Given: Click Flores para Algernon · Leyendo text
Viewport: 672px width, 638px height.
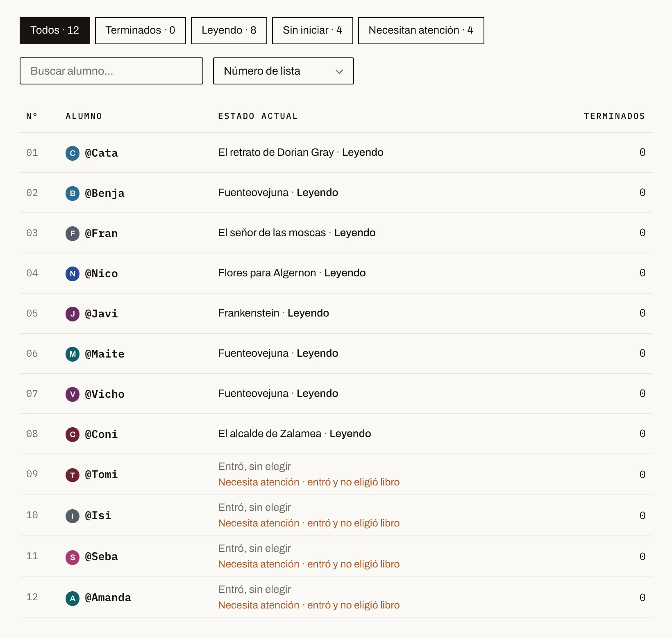Looking at the screenshot, I should (x=292, y=273).
